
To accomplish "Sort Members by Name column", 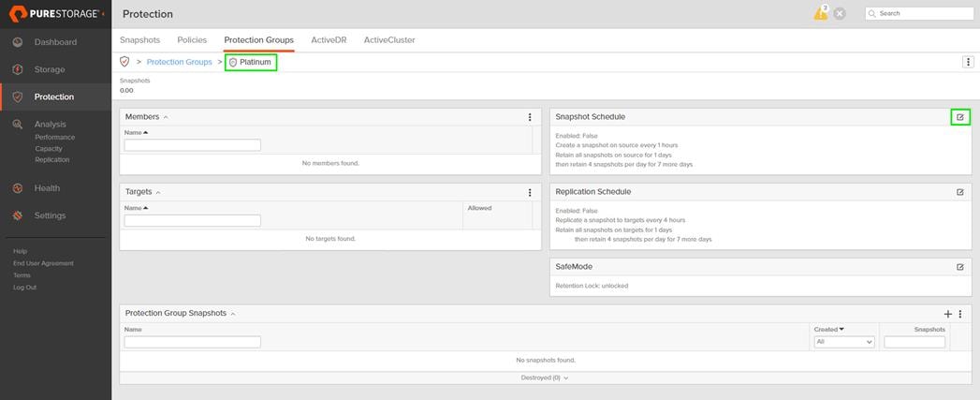I will [137, 133].
